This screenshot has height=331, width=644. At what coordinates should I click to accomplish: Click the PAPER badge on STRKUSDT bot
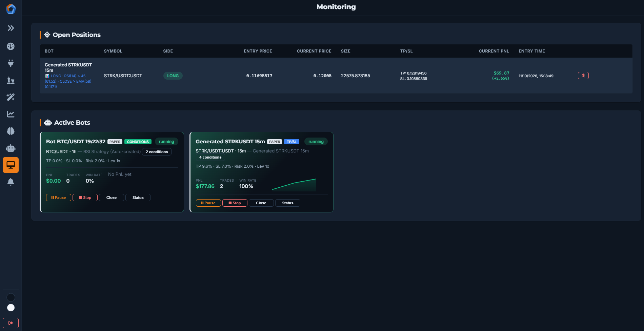tap(275, 142)
